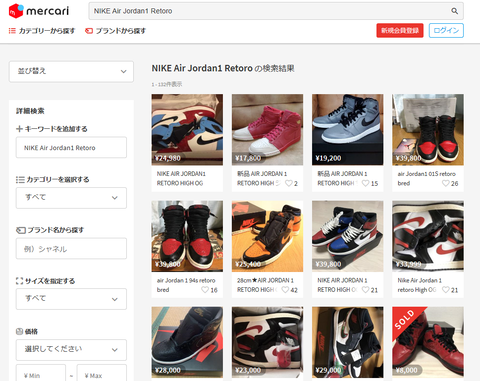Image resolution: width=480 pixels, height=381 pixels.
Task: Click title air Jordan 1 94s retoro bred
Action: (186, 285)
